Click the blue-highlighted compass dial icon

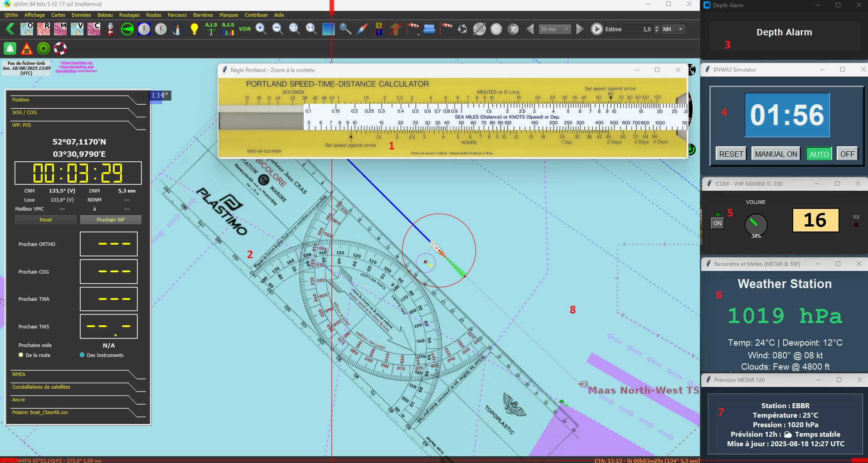144,29
